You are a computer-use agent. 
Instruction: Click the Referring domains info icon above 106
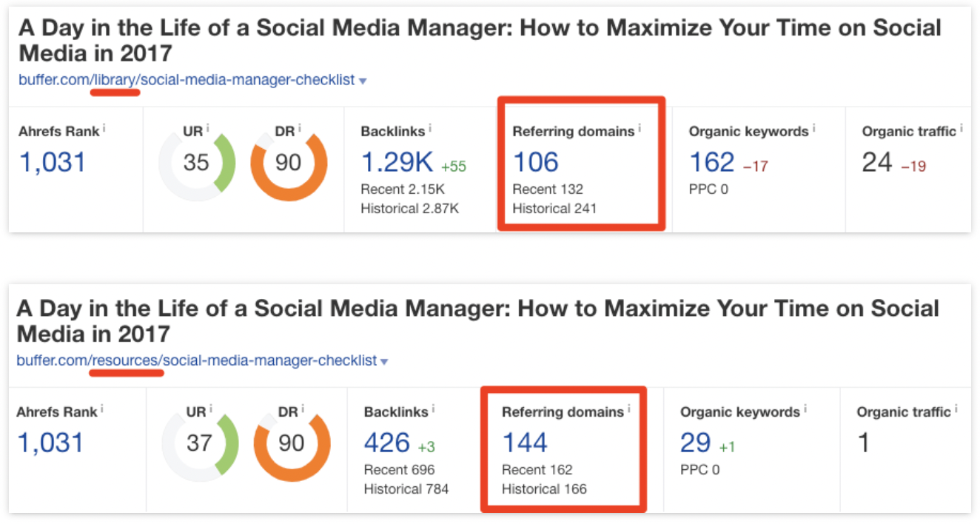click(640, 129)
